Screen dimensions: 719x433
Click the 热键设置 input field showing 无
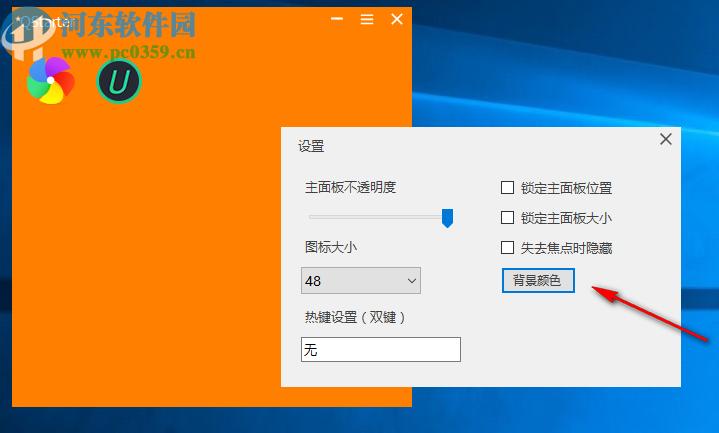pyautogui.click(x=381, y=350)
